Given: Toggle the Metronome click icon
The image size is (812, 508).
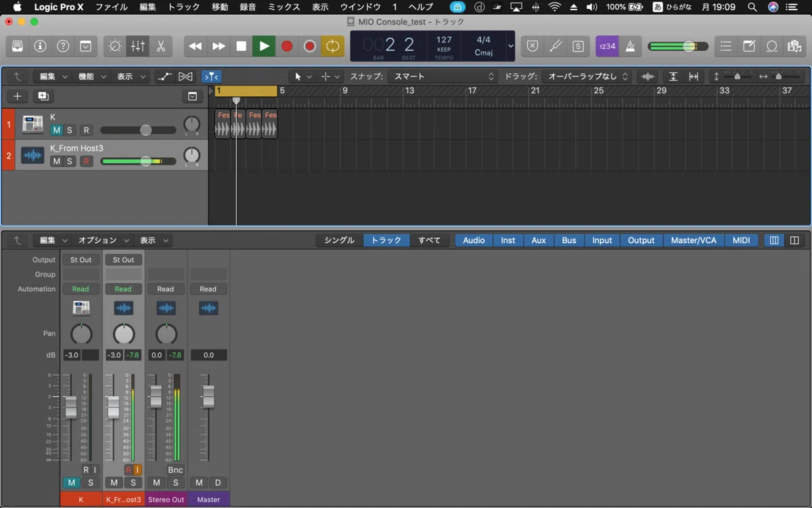Looking at the screenshot, I should click(630, 46).
